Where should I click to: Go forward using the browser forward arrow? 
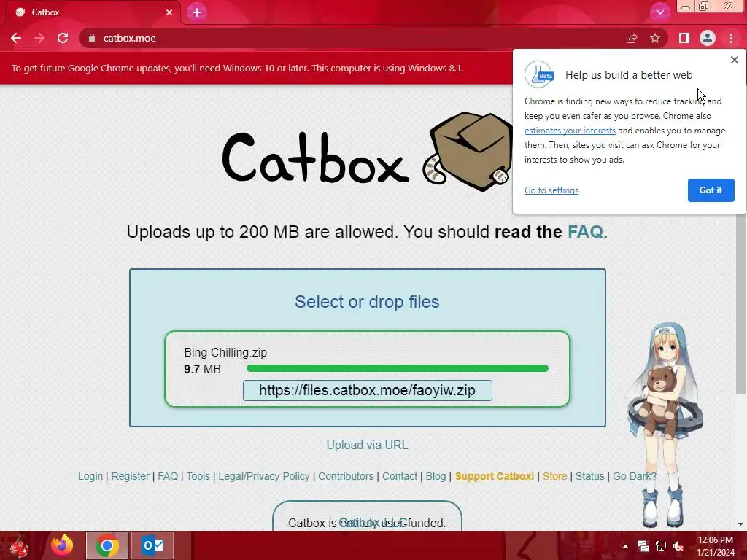(39, 38)
